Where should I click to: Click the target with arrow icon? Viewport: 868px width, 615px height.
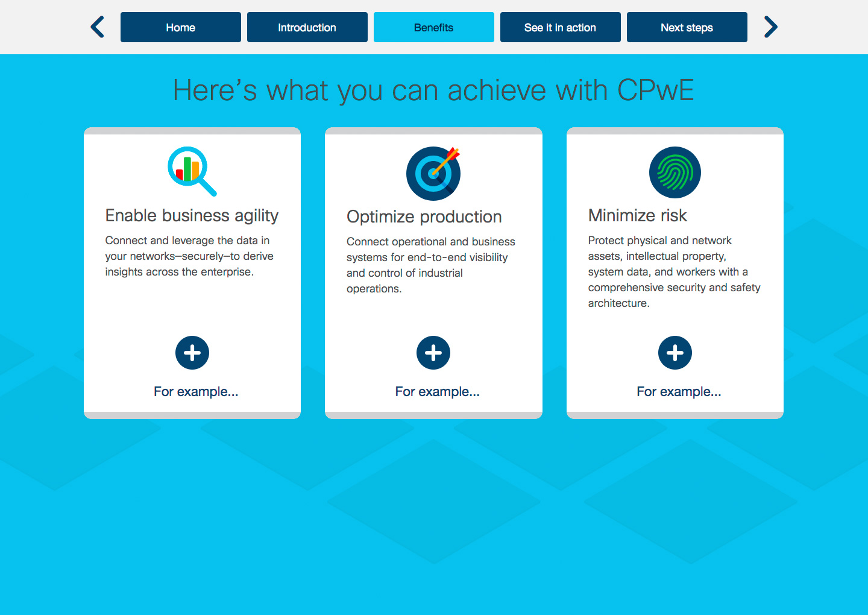(x=433, y=173)
